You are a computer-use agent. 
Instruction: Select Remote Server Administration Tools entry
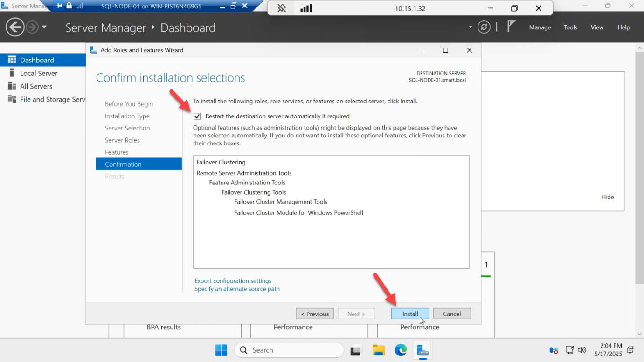coord(244,173)
